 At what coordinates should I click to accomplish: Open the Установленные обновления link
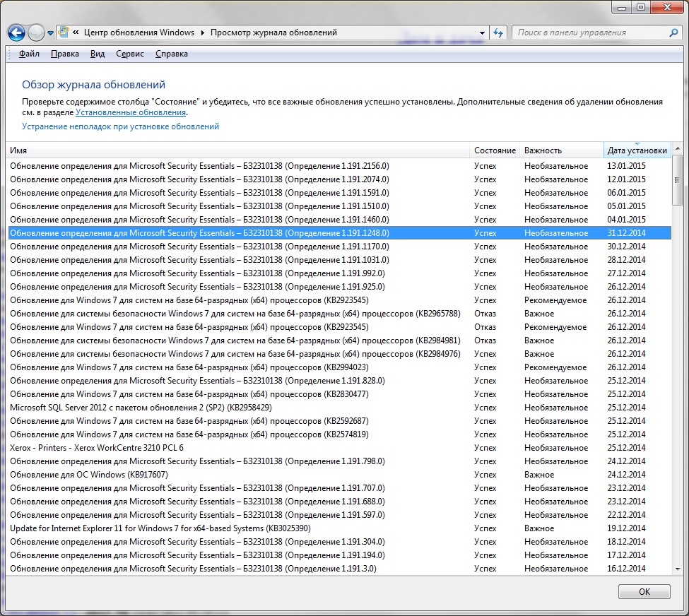pyautogui.click(x=131, y=112)
